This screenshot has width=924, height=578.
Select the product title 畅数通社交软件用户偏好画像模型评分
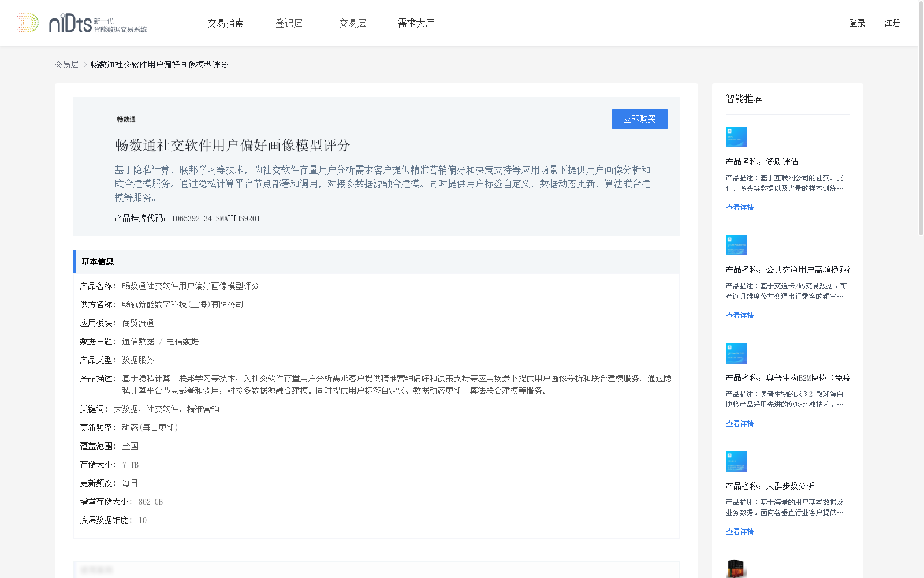(233, 146)
